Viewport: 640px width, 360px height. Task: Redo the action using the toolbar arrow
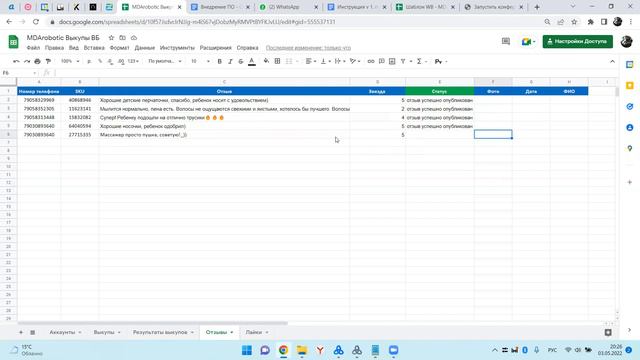27,61
